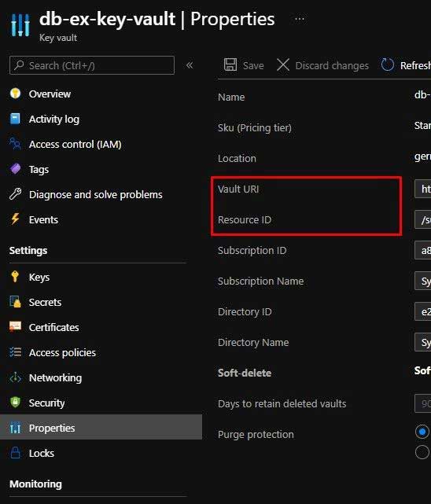
Task: Click the Key vault icon beside the title
Action: [x=20, y=24]
